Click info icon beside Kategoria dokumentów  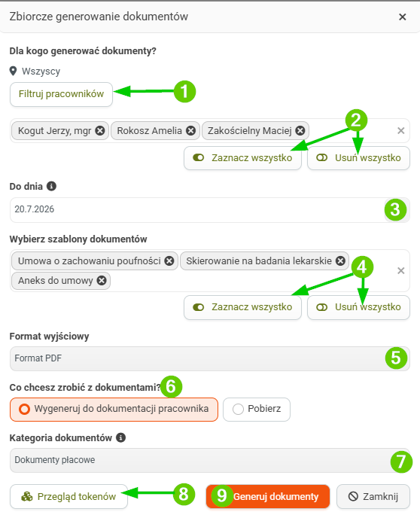point(121,437)
